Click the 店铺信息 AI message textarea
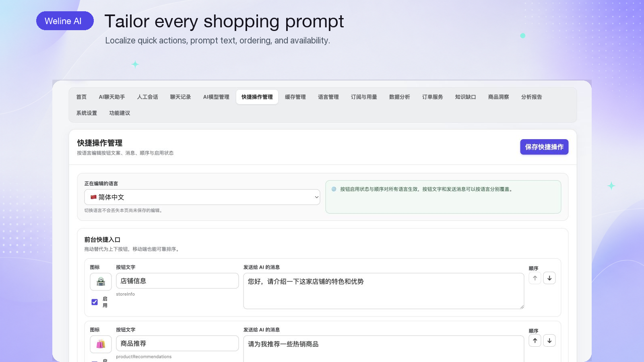This screenshot has width=644, height=362. tap(384, 291)
